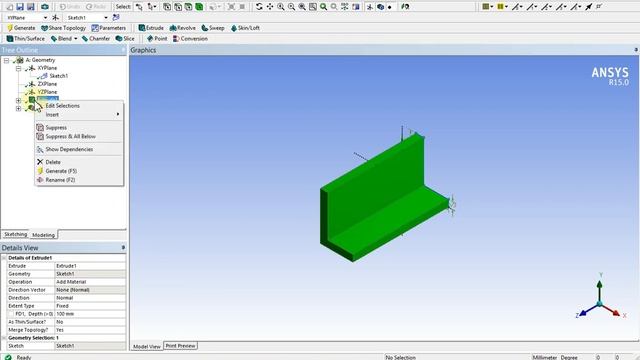Click the Look At face icon

tap(405, 7)
